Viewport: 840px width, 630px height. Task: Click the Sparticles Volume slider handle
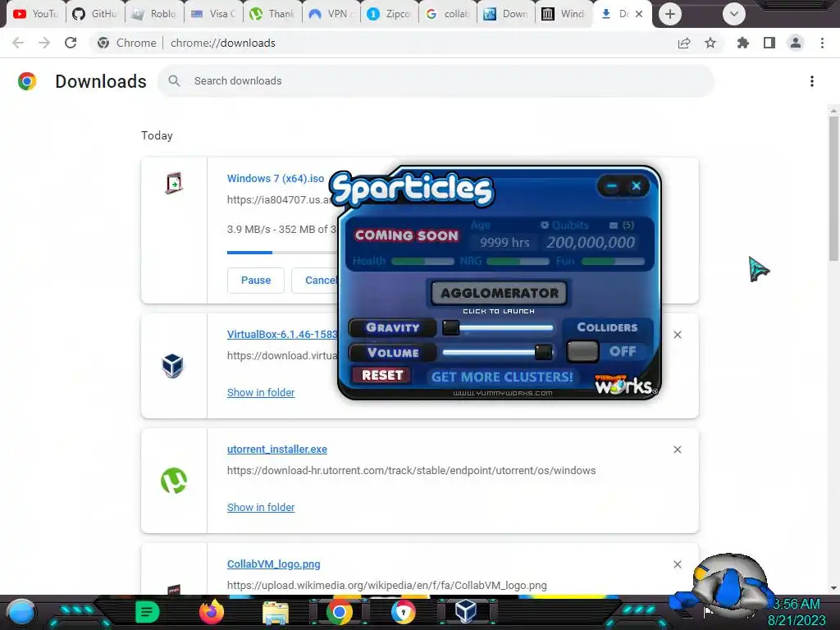pos(543,352)
